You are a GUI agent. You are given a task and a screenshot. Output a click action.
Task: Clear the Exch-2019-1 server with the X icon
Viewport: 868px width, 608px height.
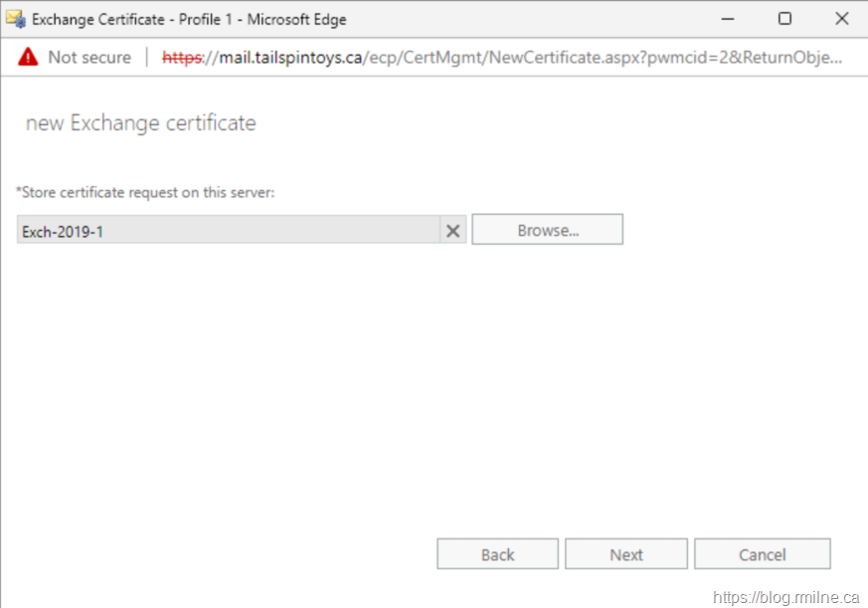pyautogui.click(x=452, y=231)
